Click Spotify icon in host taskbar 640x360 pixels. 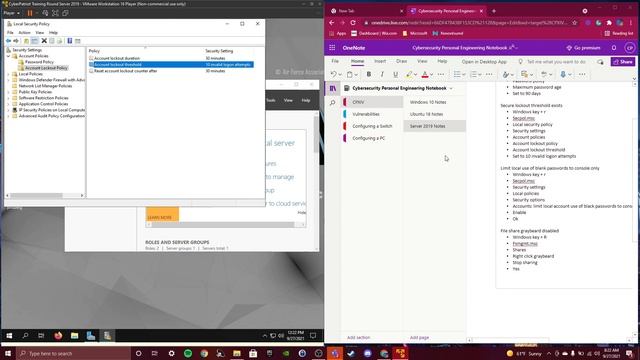pos(188,353)
